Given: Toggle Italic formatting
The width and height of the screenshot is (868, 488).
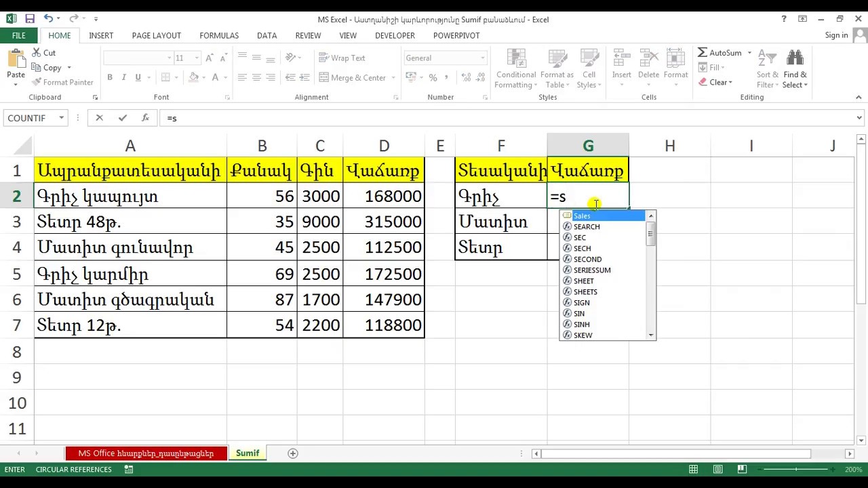Looking at the screenshot, I should point(124,77).
